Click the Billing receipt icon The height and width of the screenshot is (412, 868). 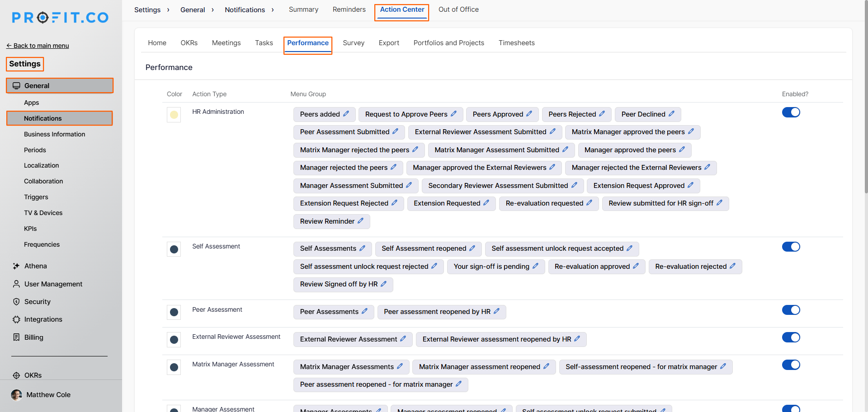16,337
